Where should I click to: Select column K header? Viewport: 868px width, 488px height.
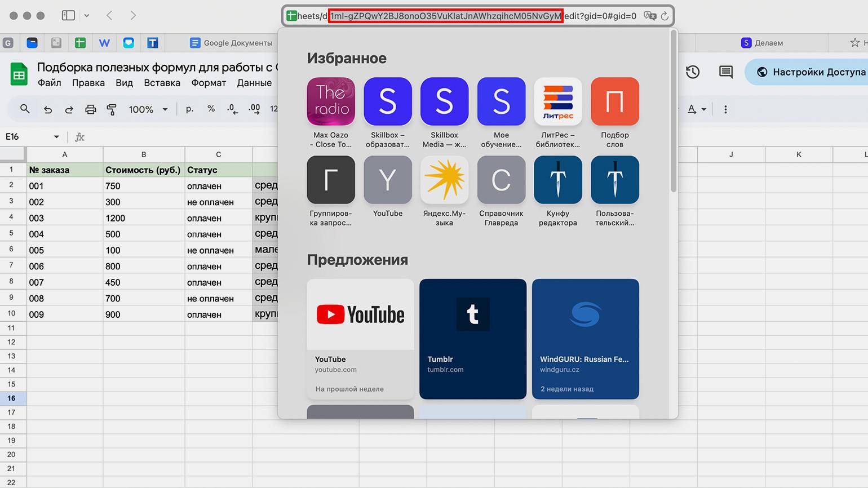point(799,154)
